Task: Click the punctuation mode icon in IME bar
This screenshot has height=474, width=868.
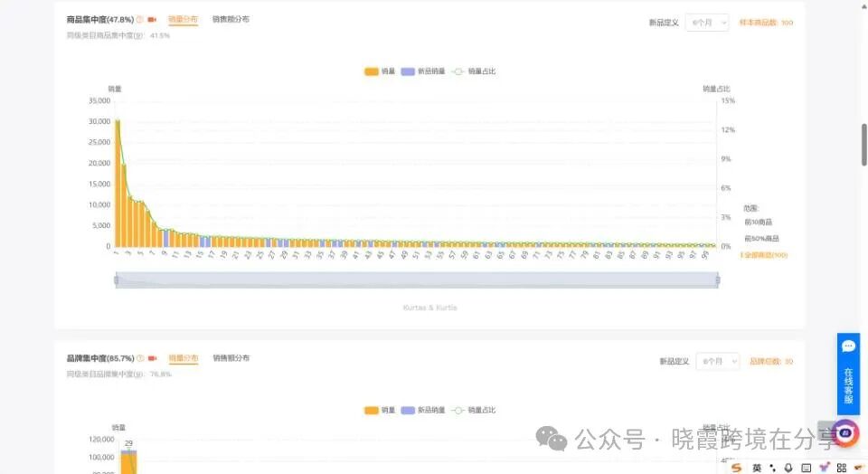Action: click(773, 468)
